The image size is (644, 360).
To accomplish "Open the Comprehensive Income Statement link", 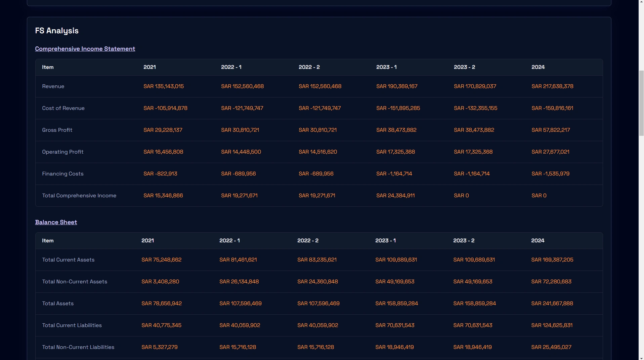I will pos(85,49).
